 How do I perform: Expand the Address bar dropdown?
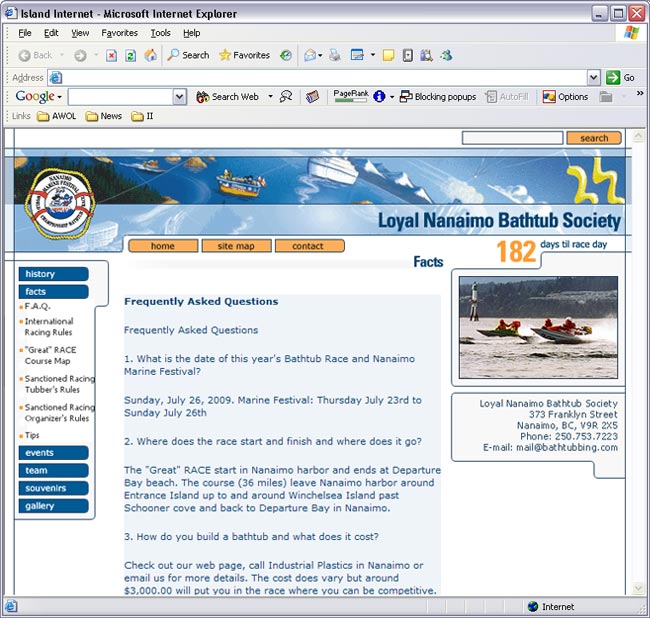tap(594, 78)
